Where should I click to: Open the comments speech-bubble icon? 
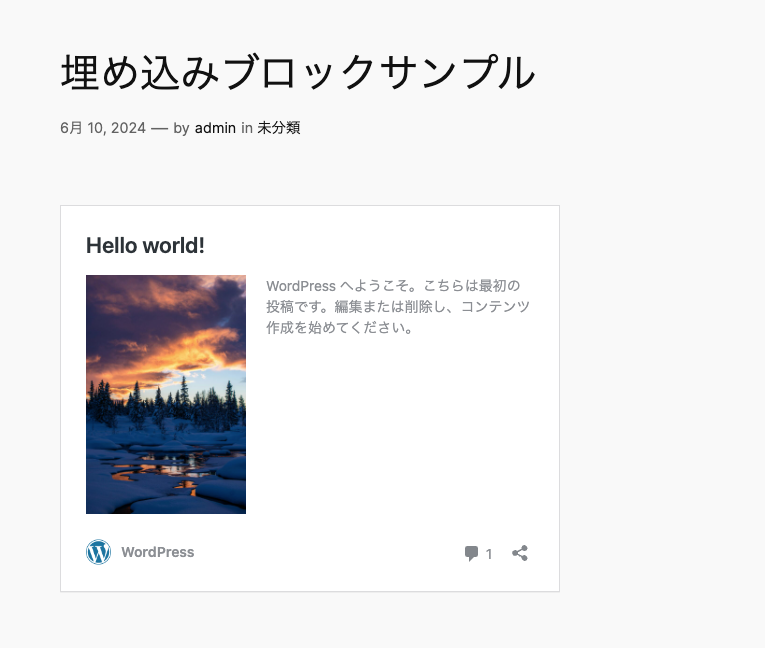[x=471, y=553]
